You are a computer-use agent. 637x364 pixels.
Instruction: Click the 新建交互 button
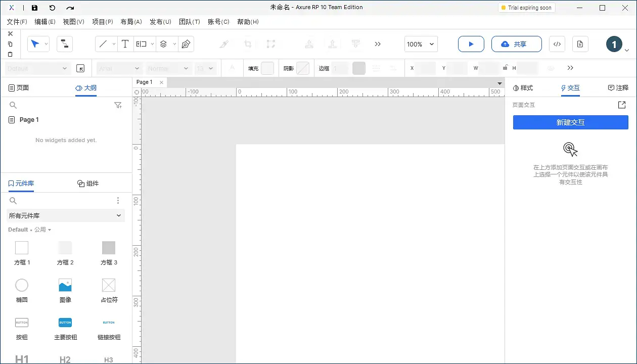click(570, 122)
